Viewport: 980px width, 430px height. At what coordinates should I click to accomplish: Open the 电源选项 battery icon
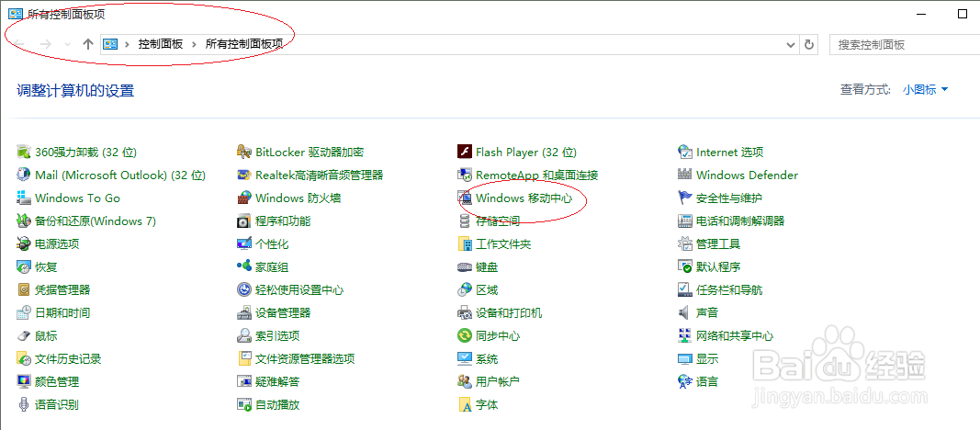coord(24,243)
